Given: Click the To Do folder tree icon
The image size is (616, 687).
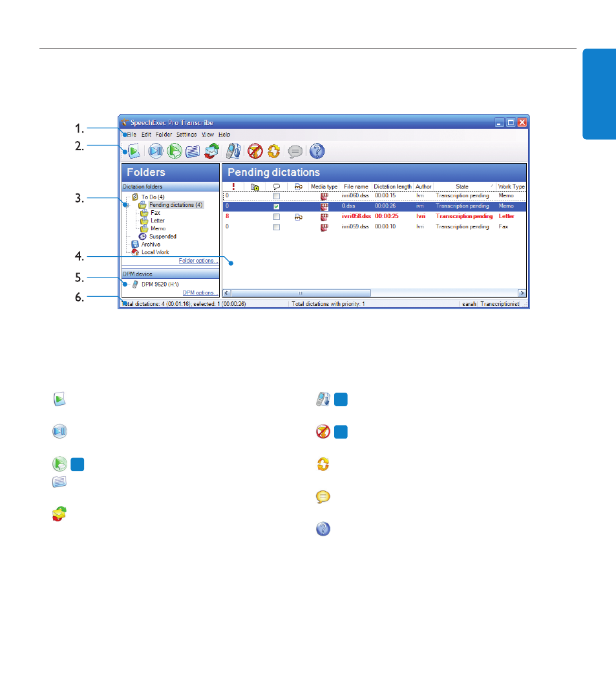Looking at the screenshot, I should [135, 197].
